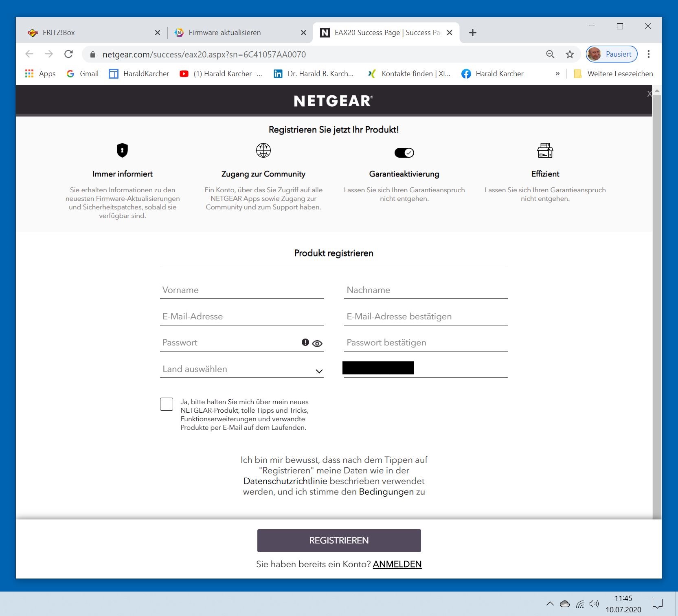The height and width of the screenshot is (616, 678).
Task: Click the address bar URL
Action: tap(204, 55)
